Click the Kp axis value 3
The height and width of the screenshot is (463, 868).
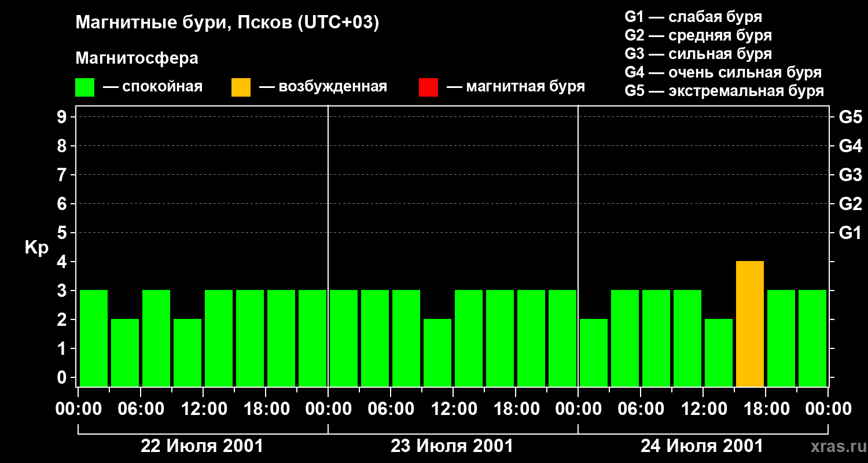click(x=63, y=291)
